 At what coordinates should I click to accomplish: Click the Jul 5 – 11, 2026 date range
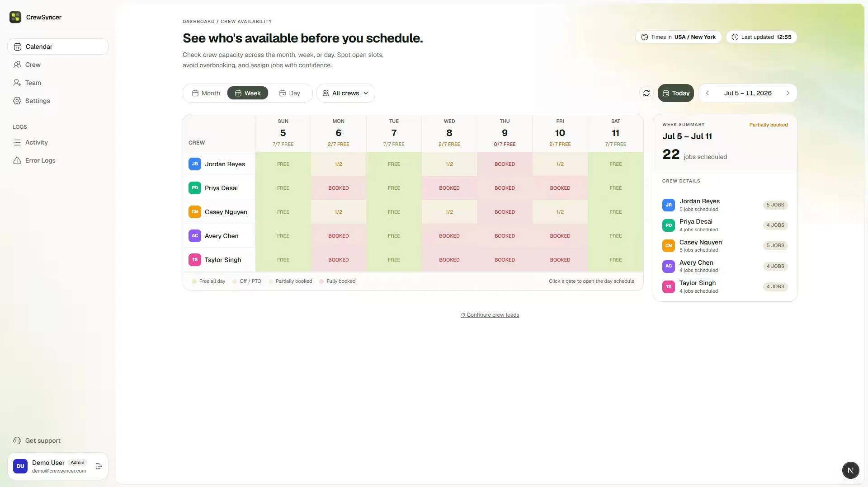(x=748, y=93)
